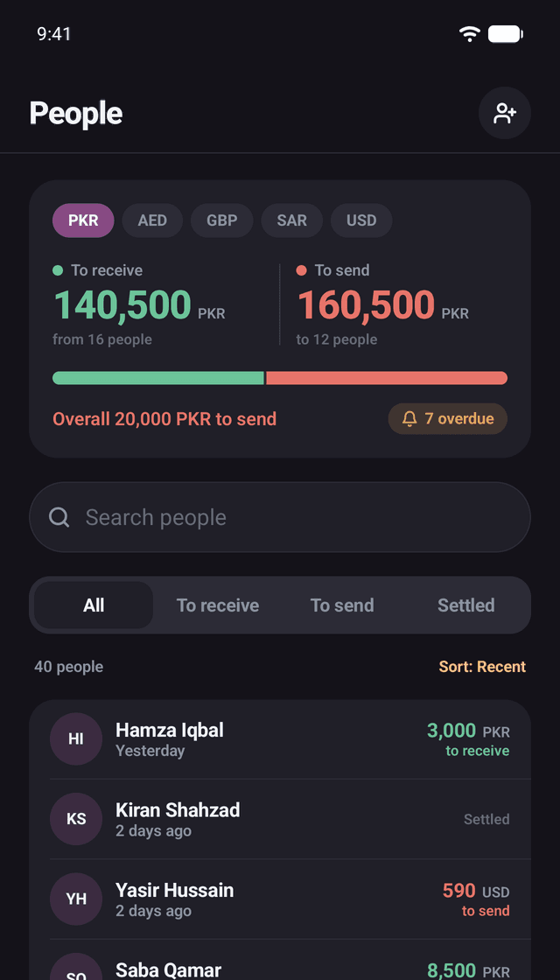Viewport: 560px width, 980px height.
Task: Show the To send tab
Action: click(342, 605)
